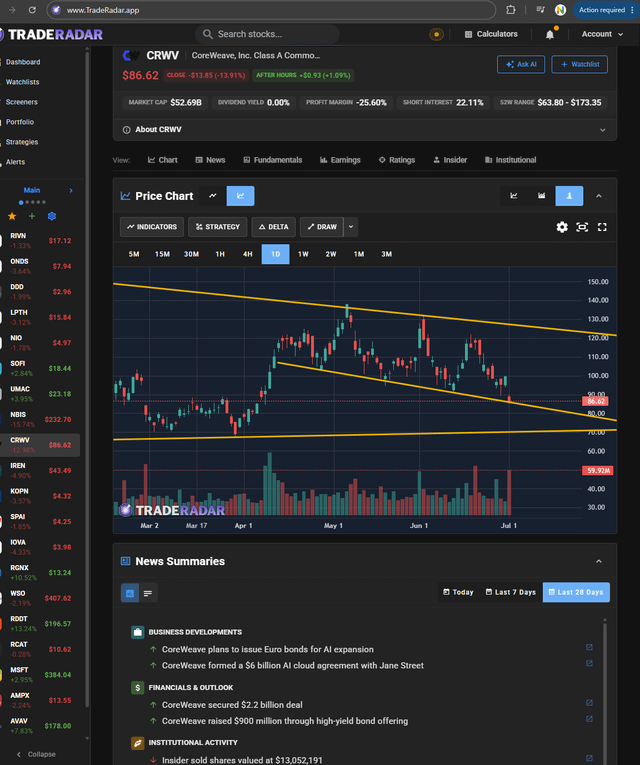This screenshot has height=765, width=640.
Task: Open the News view tab
Action: coord(210,160)
